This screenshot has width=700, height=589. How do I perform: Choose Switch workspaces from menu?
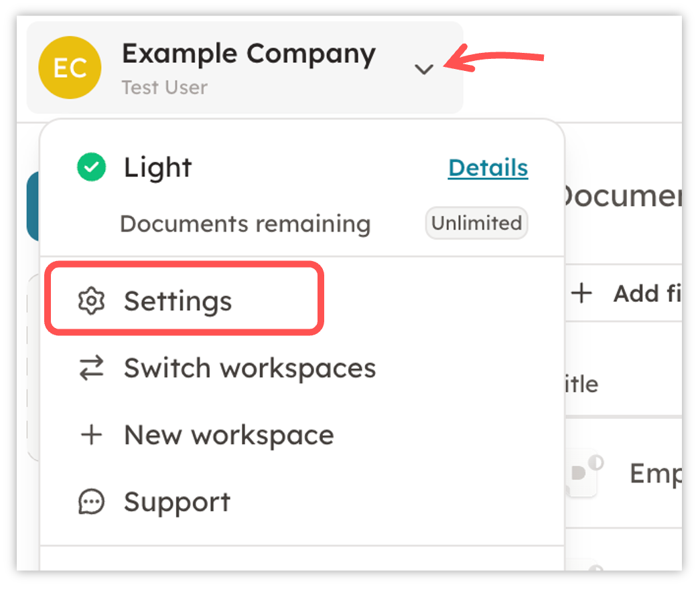[228, 368]
